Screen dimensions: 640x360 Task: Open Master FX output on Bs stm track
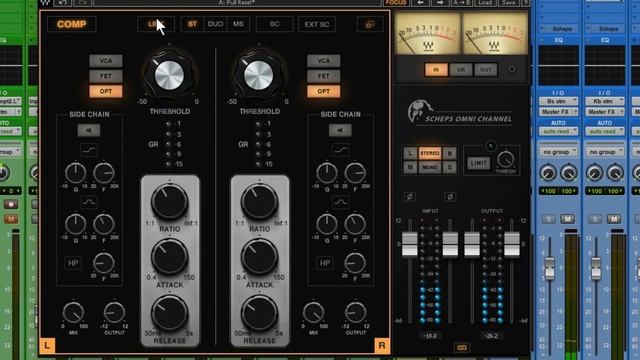pyautogui.click(x=558, y=111)
